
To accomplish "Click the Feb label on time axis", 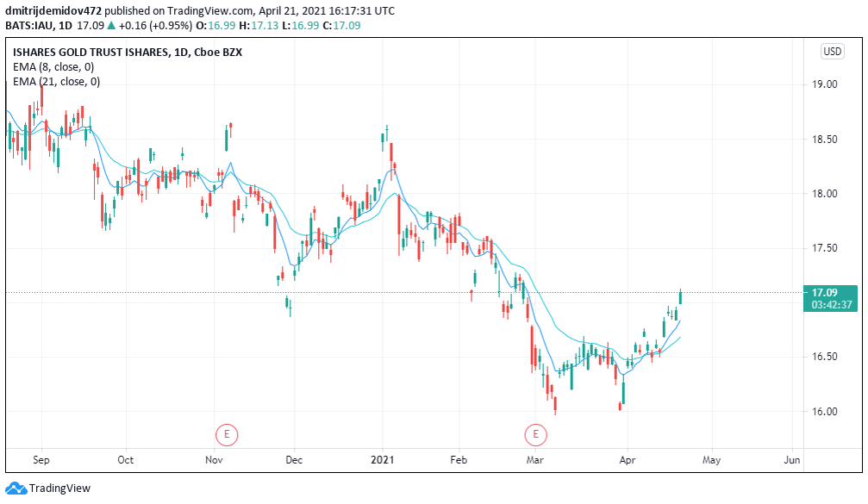I will 459,460.
